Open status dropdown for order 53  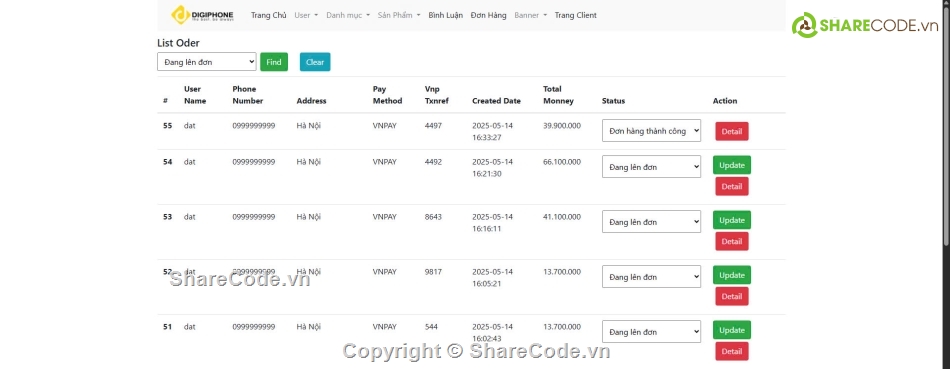[x=651, y=222]
